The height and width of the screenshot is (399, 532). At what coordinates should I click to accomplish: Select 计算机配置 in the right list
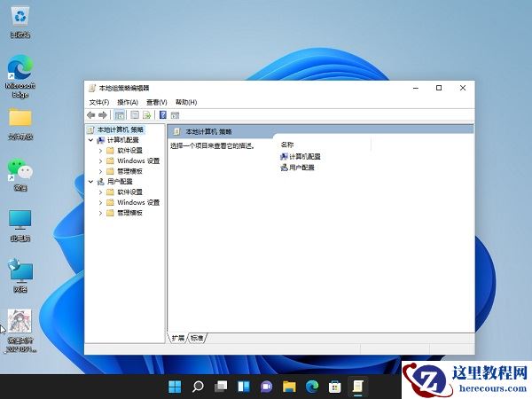pyautogui.click(x=301, y=156)
